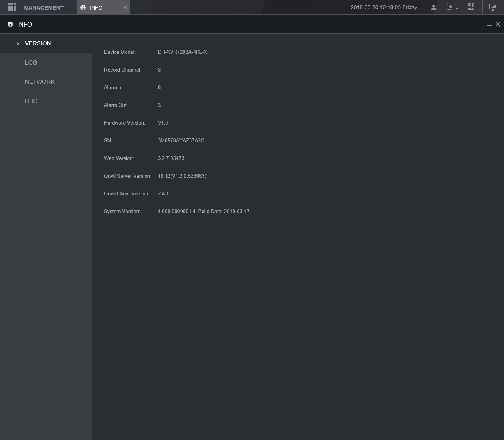Select Web Version value 3.2.7.95473
The height and width of the screenshot is (440, 504).
171,158
